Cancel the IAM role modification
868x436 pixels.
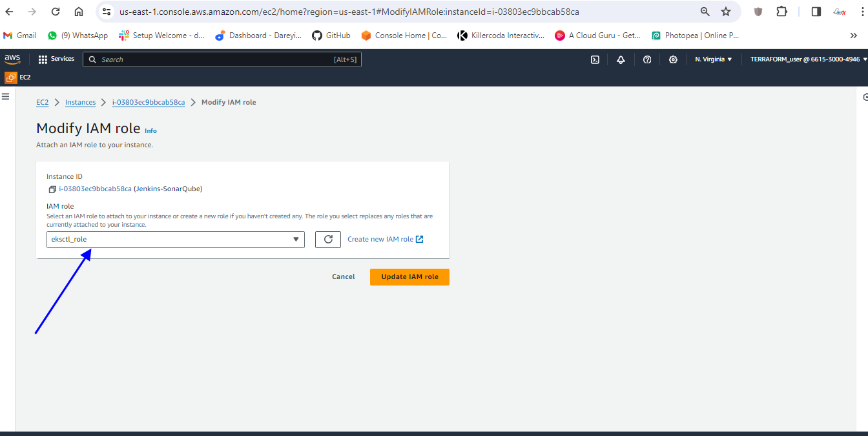click(343, 277)
